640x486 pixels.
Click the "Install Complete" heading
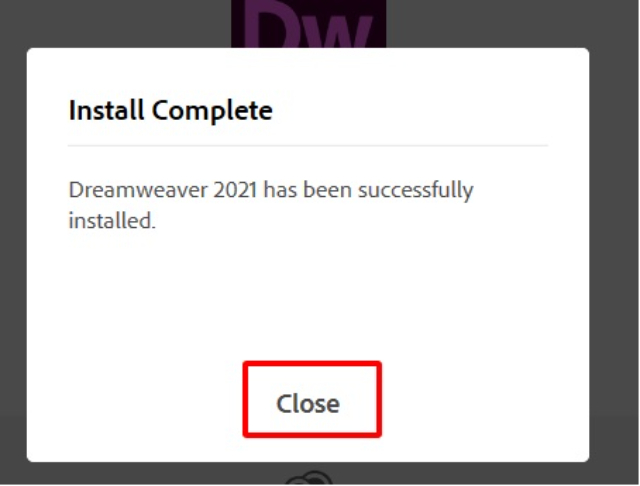(x=171, y=111)
